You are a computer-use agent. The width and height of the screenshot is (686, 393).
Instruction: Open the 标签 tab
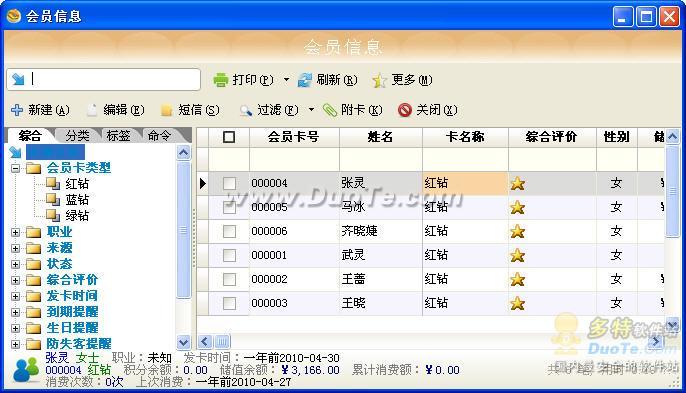click(x=119, y=136)
